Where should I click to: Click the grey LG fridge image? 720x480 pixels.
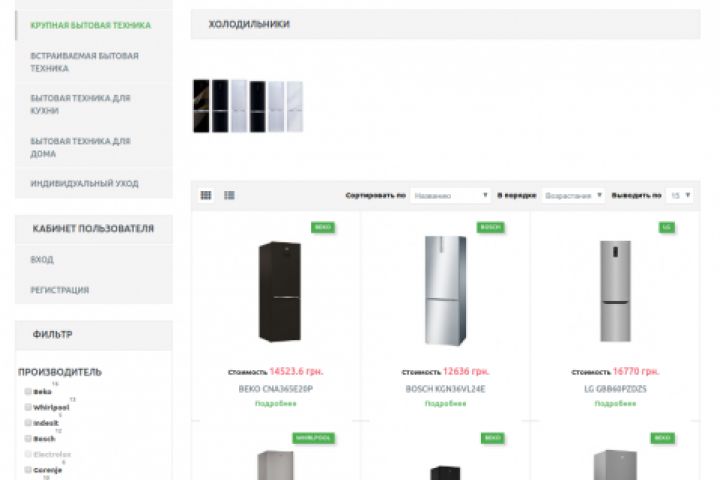tap(615, 291)
